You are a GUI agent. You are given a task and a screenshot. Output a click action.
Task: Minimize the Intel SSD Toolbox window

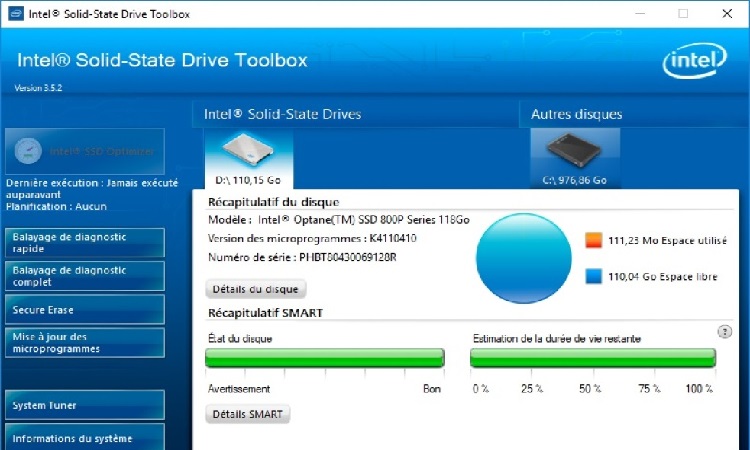640,13
